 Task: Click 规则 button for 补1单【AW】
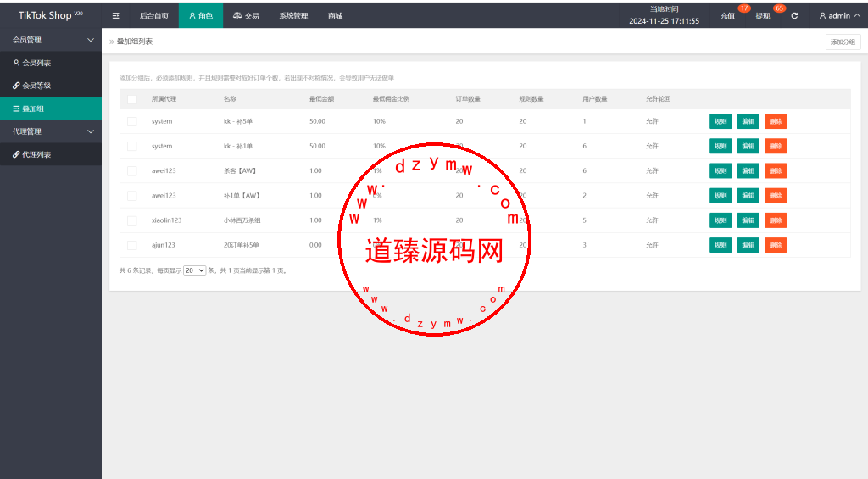click(721, 196)
